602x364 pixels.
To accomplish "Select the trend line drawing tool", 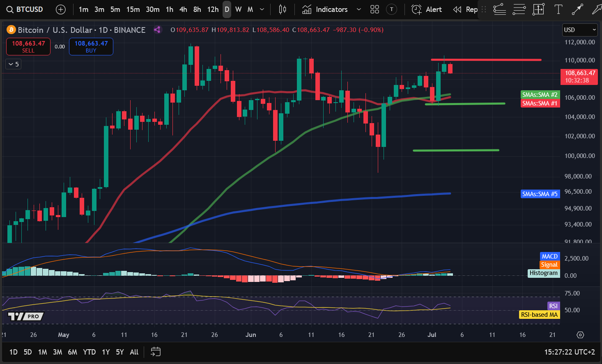I will [x=577, y=9].
